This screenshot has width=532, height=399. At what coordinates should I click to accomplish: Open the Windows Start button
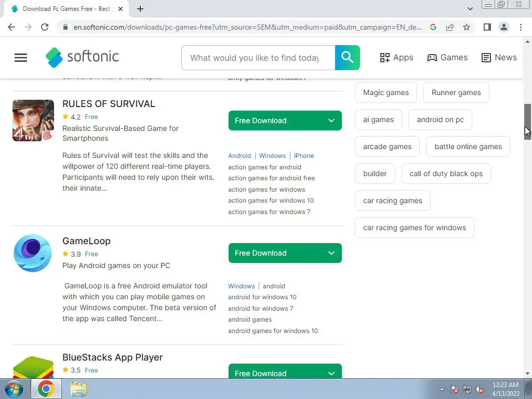(14, 389)
